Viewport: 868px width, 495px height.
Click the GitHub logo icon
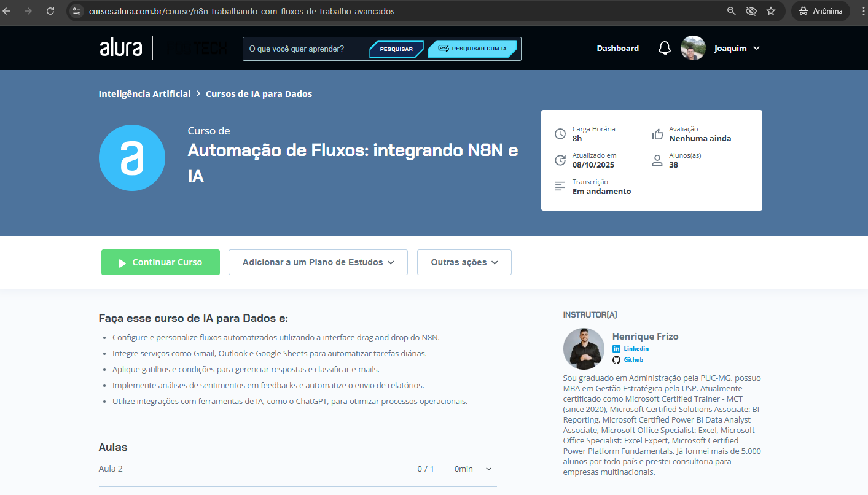click(x=617, y=360)
